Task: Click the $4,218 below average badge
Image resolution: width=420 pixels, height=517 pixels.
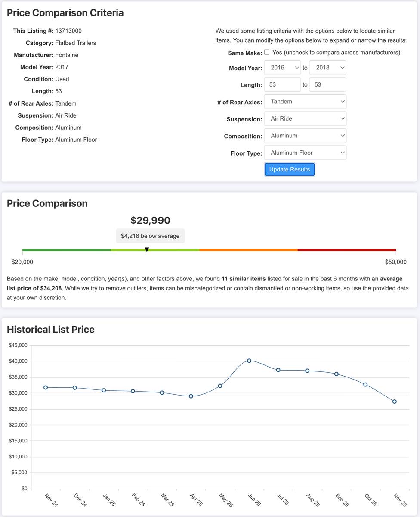Action: point(150,236)
